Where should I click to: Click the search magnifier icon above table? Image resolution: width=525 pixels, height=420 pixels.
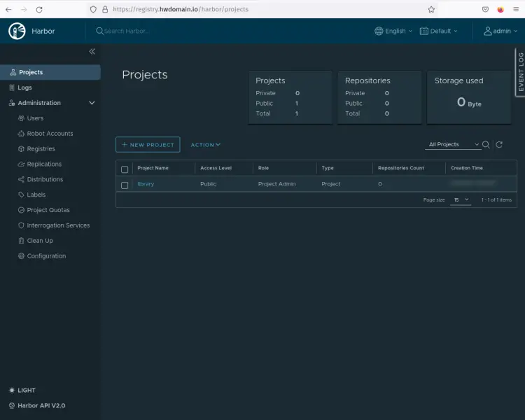click(x=486, y=145)
